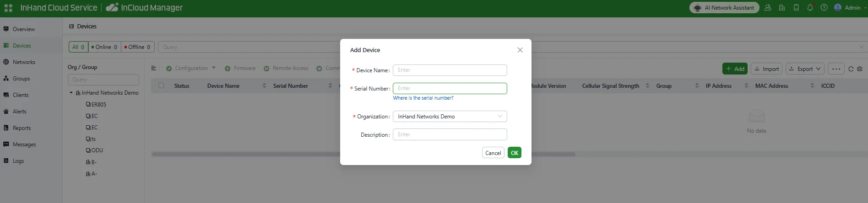Click the horizontal table scrollbar
Image resolution: width=868 pixels, height=203 pixels.
click(363, 155)
